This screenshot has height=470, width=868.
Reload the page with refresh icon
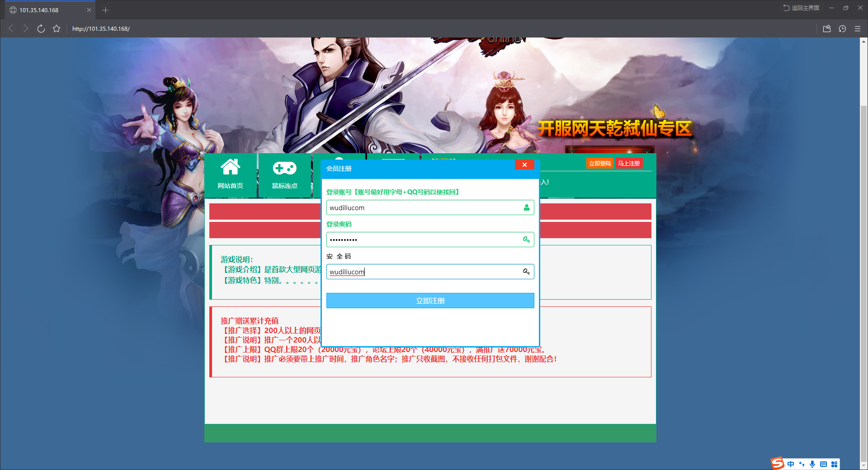[x=41, y=28]
